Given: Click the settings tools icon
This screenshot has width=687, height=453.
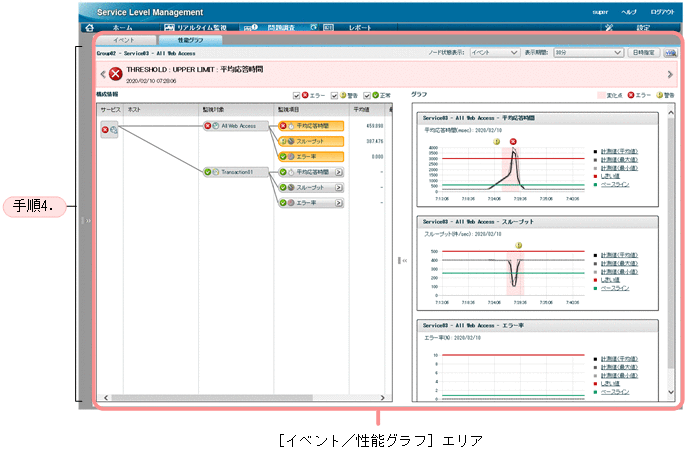Looking at the screenshot, I should [609, 28].
